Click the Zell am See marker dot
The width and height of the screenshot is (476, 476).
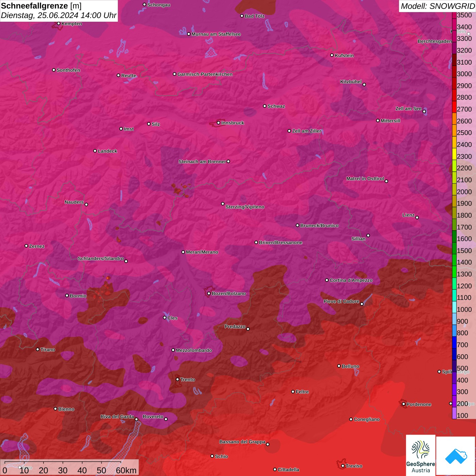[424, 111]
